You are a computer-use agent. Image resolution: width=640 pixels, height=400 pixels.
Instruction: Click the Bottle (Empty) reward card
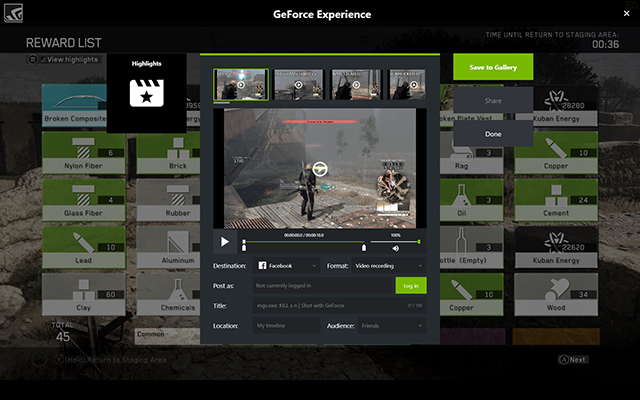(471, 247)
